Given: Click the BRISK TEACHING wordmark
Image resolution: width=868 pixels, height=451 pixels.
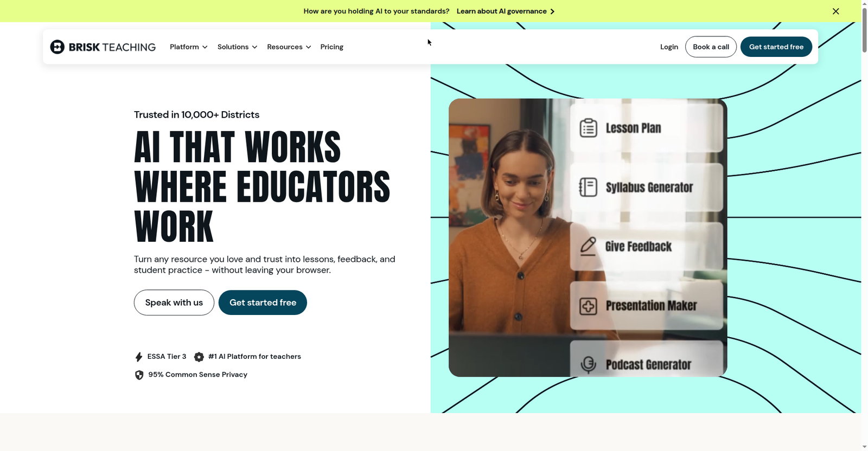Looking at the screenshot, I should pyautogui.click(x=112, y=47).
